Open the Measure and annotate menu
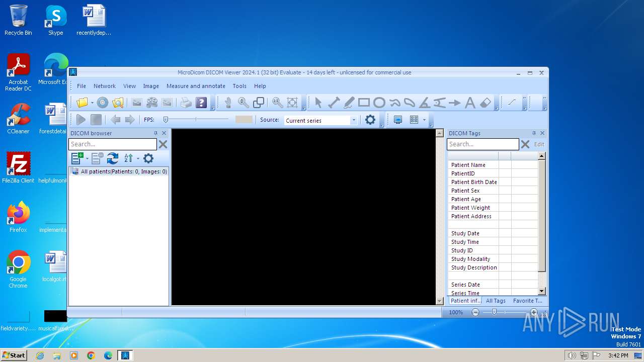Screen dimensions: 644x362 196,86
